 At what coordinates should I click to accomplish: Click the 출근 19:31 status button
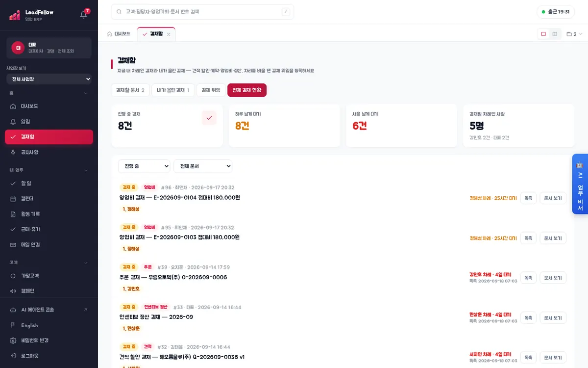[556, 12]
